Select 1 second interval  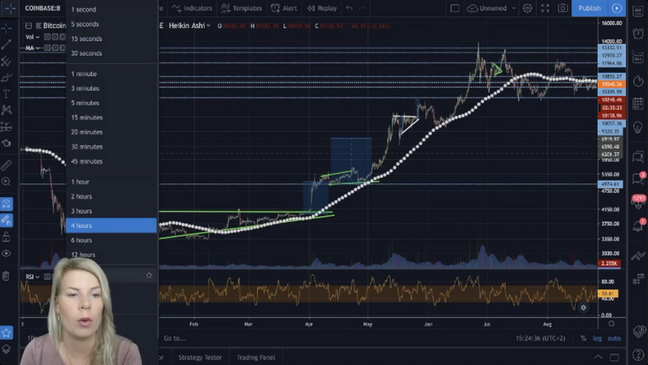(x=112, y=9)
